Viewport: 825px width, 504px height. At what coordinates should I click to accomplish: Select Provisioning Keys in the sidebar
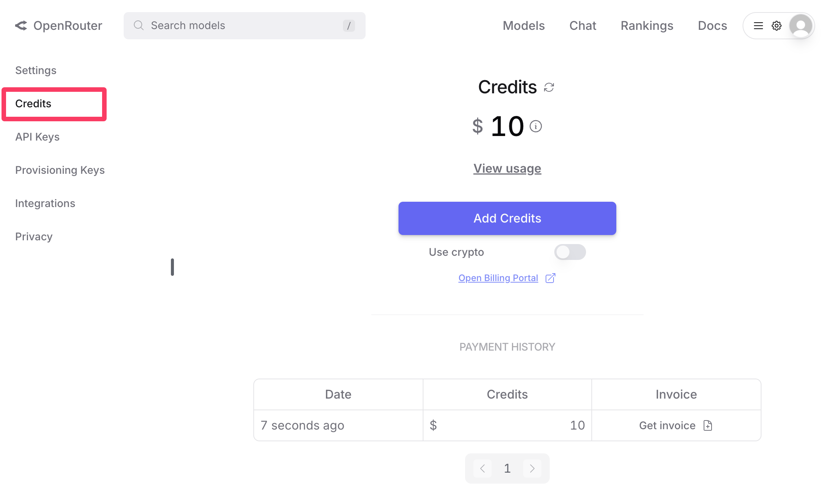pyautogui.click(x=60, y=170)
